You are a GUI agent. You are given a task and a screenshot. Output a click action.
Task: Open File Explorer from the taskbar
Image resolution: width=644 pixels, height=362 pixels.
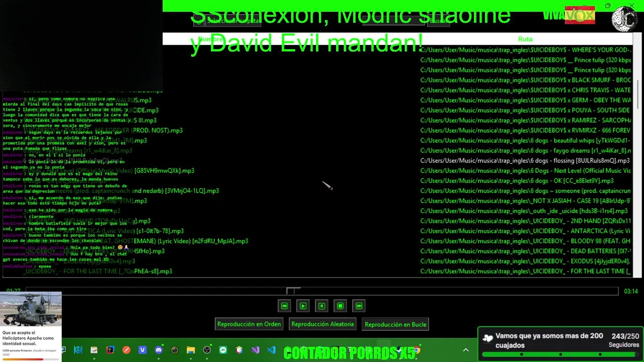click(191, 350)
